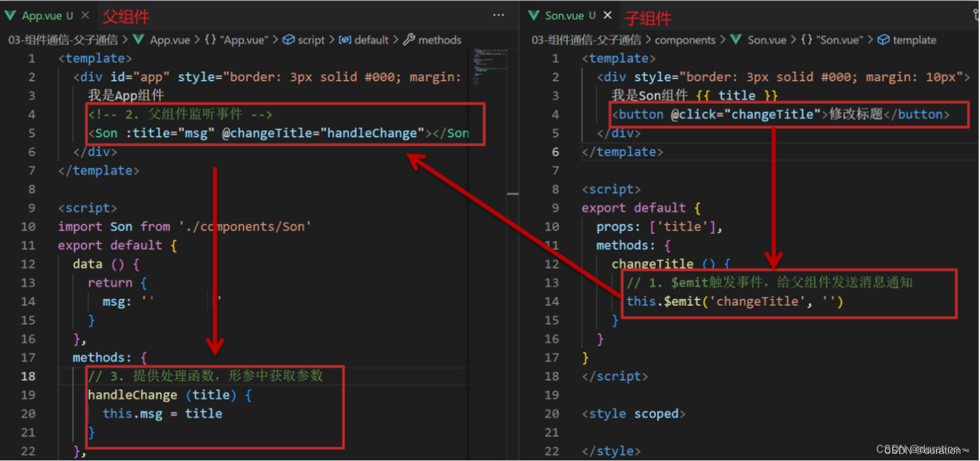Click the changeTitle () { line

tap(671, 264)
